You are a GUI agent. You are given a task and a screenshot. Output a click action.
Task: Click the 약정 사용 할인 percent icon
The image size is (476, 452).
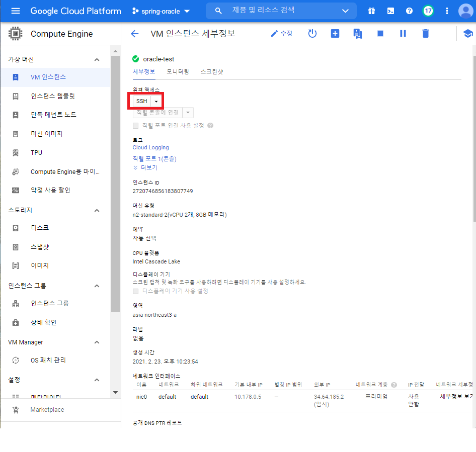pos(16,190)
